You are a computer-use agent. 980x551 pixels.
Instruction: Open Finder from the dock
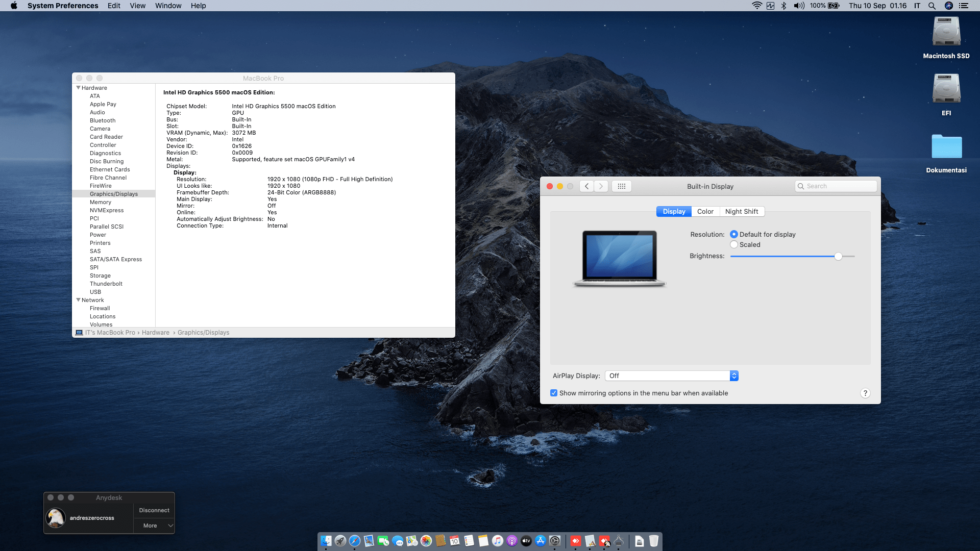326,541
